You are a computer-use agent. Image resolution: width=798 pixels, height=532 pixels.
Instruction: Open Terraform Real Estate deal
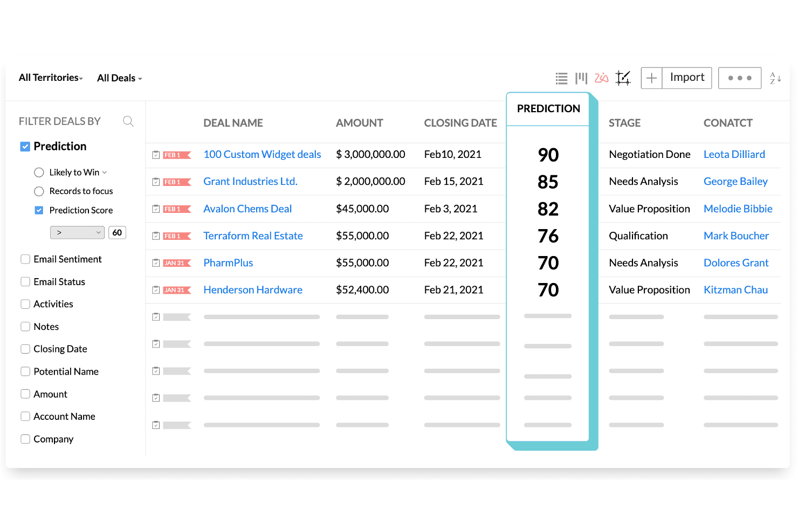[253, 236]
